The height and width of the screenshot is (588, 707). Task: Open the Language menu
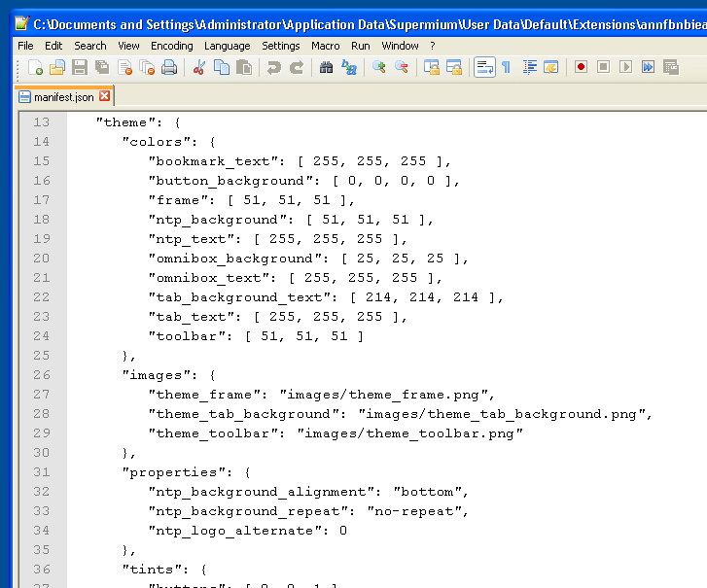228,46
